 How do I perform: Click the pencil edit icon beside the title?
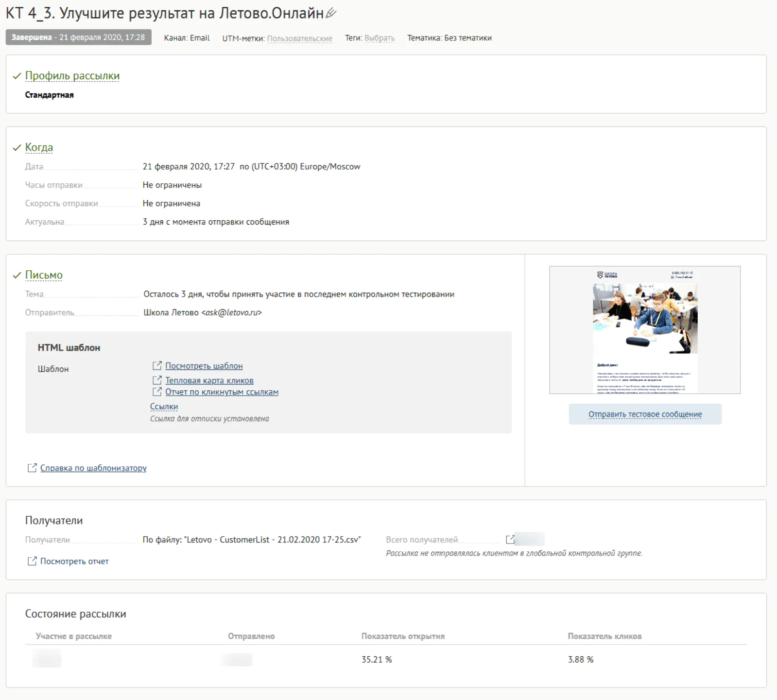pyautogui.click(x=331, y=13)
